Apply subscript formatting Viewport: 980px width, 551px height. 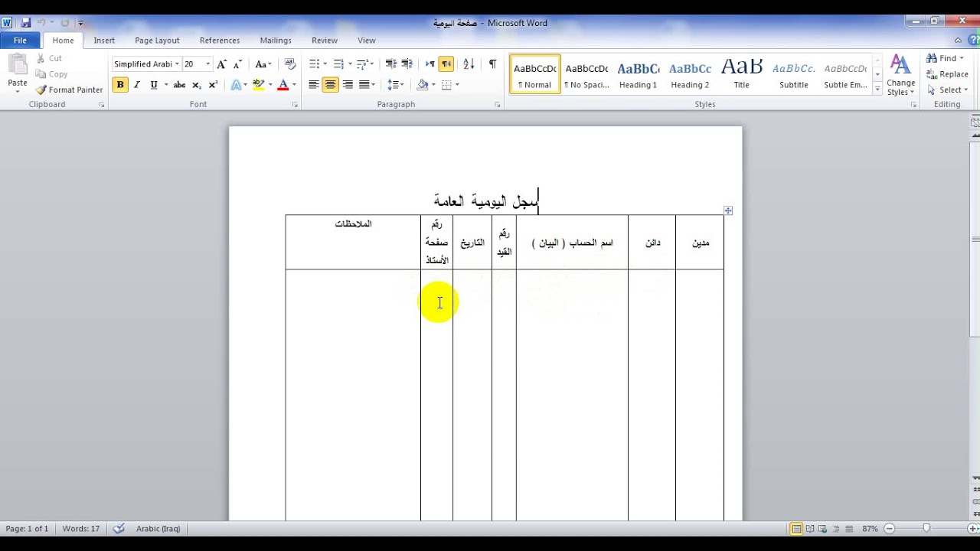coord(196,85)
